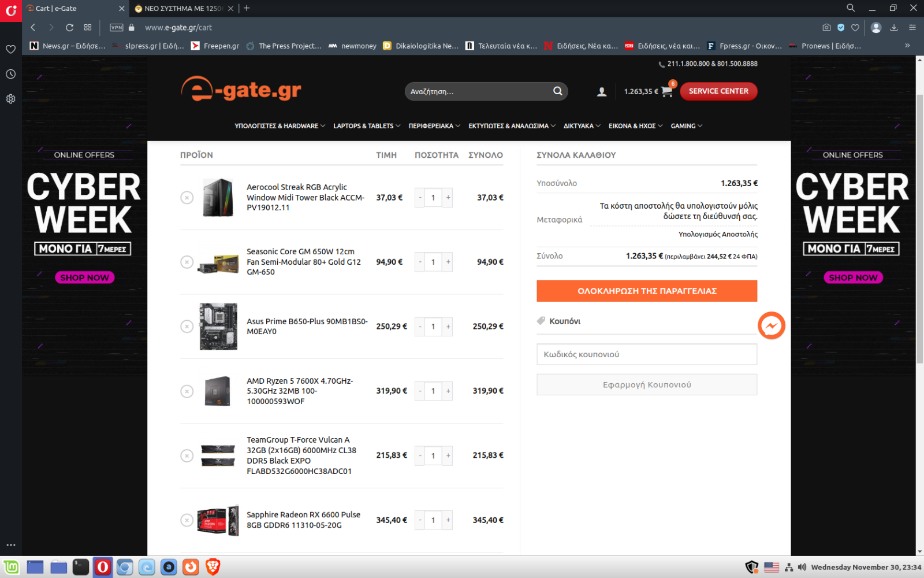Image resolution: width=924 pixels, height=578 pixels.
Task: Click ΟΛΟΚΛΗΡΩΣΗ ΤΗΣ ΠΑΡΑΓΓΕΛΙΑΣ checkout button
Action: click(647, 291)
